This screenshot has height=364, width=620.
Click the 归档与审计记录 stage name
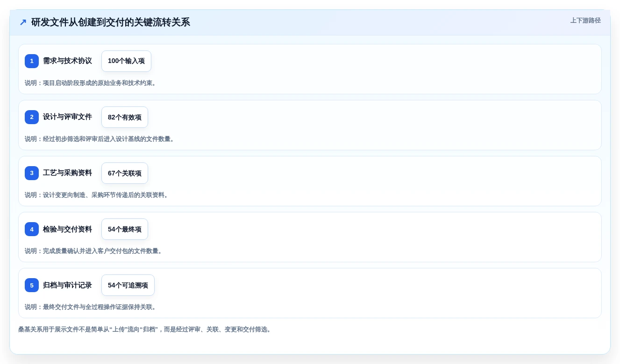(67, 285)
